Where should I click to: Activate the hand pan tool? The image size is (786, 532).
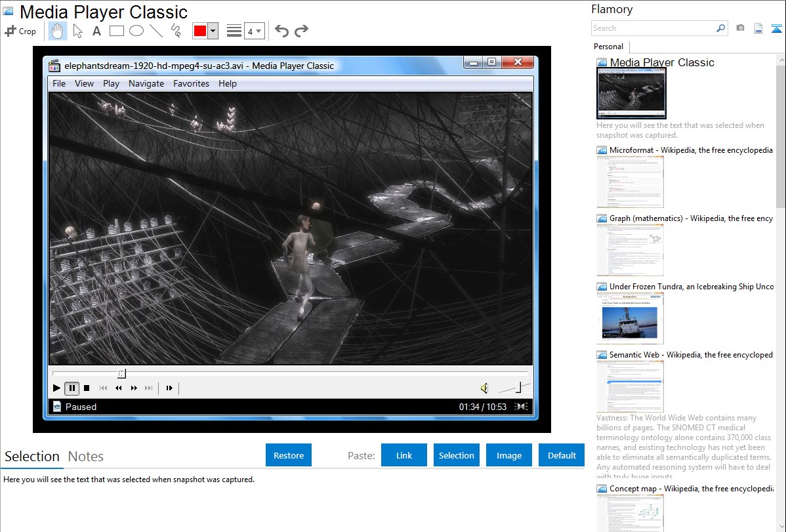pyautogui.click(x=58, y=31)
